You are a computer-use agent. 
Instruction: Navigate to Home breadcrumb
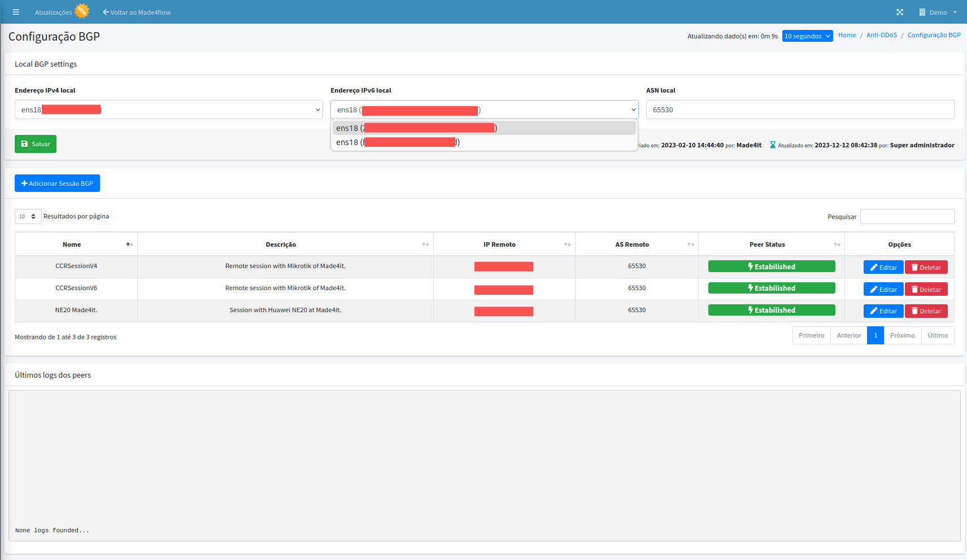pyautogui.click(x=847, y=35)
